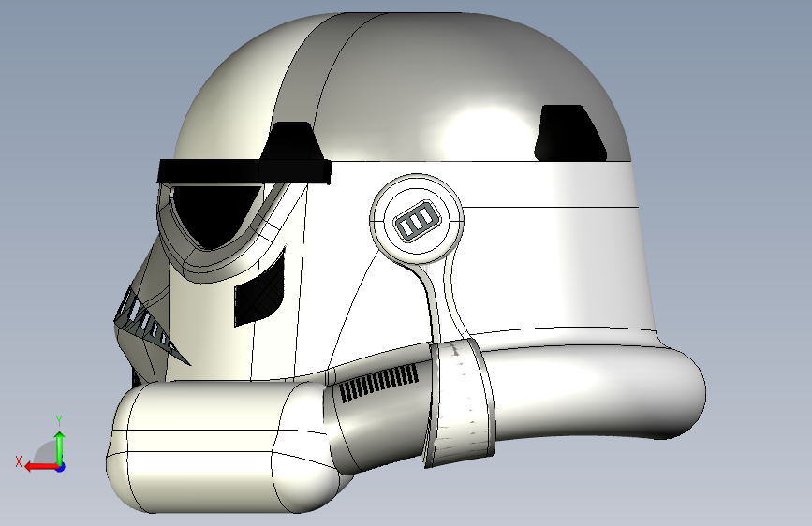Click the green Y axis arrow of the triad
This screenshot has height=526, width=812.
pyautogui.click(x=60, y=447)
